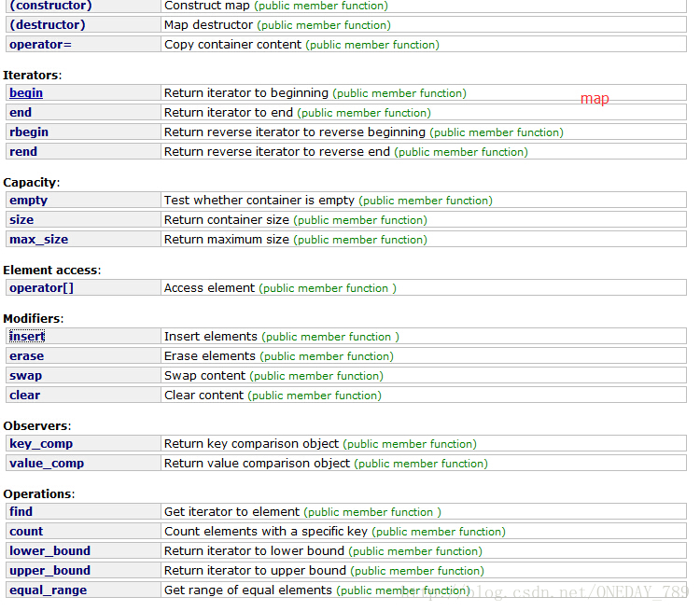This screenshot has height=611, width=700.
Task: Click the 'Modifiers:' section heading
Action: click(33, 318)
